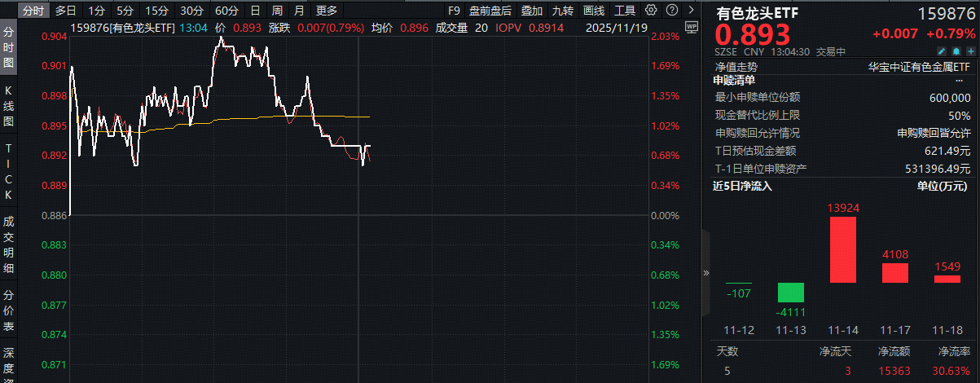Open the 工具 tools dropdown

[625, 11]
